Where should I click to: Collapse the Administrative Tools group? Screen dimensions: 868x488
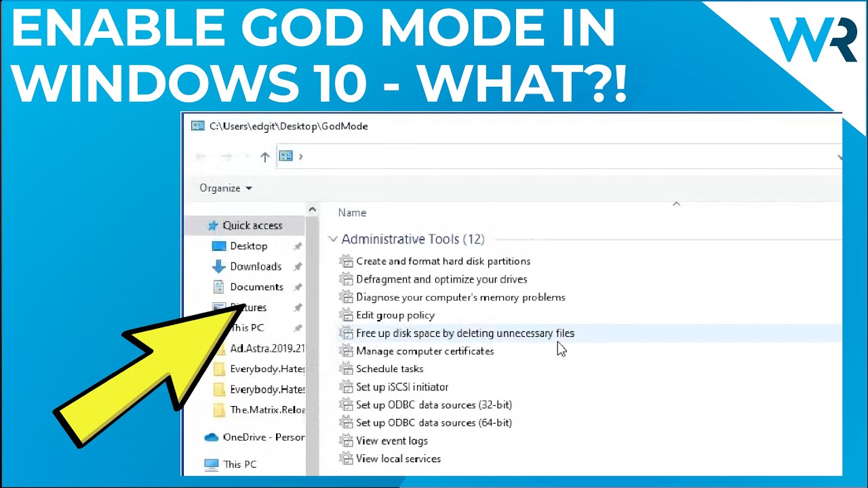click(x=333, y=239)
